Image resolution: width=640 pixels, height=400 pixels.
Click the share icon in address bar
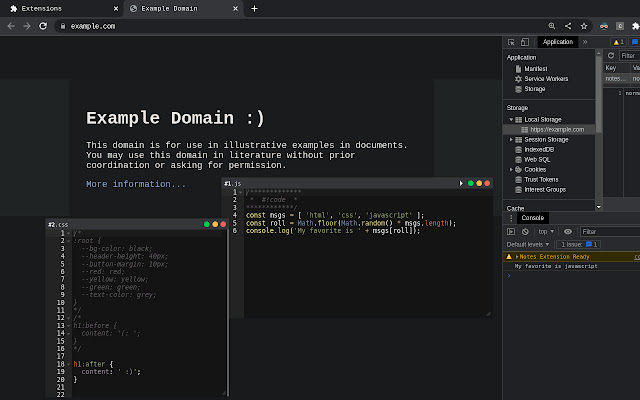[568, 25]
